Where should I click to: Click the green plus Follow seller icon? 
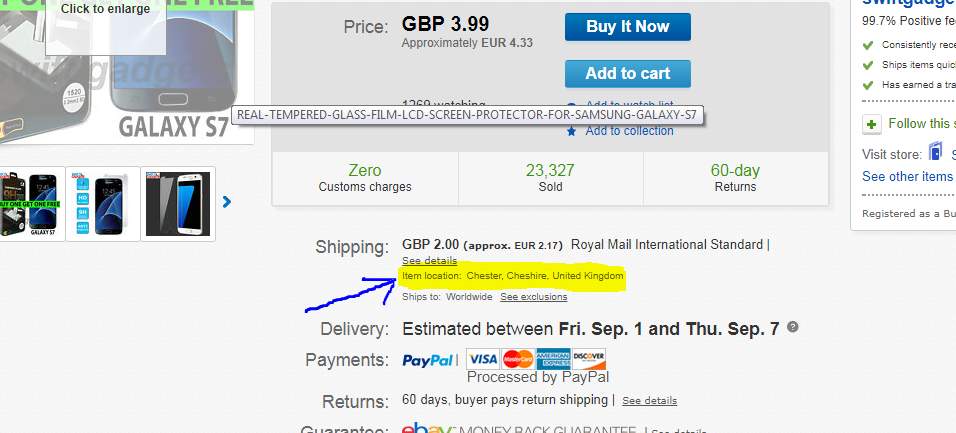point(872,124)
